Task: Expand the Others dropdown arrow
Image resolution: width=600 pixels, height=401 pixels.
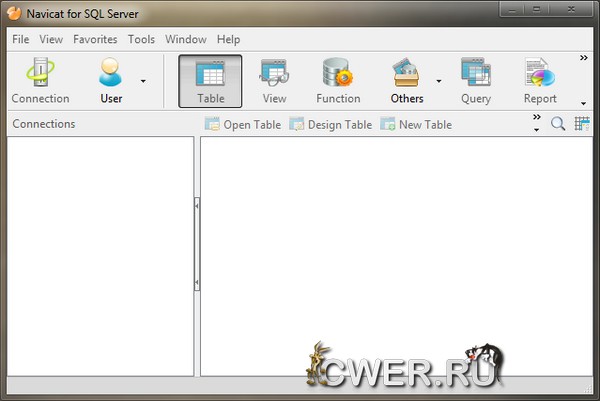Action: (438, 81)
